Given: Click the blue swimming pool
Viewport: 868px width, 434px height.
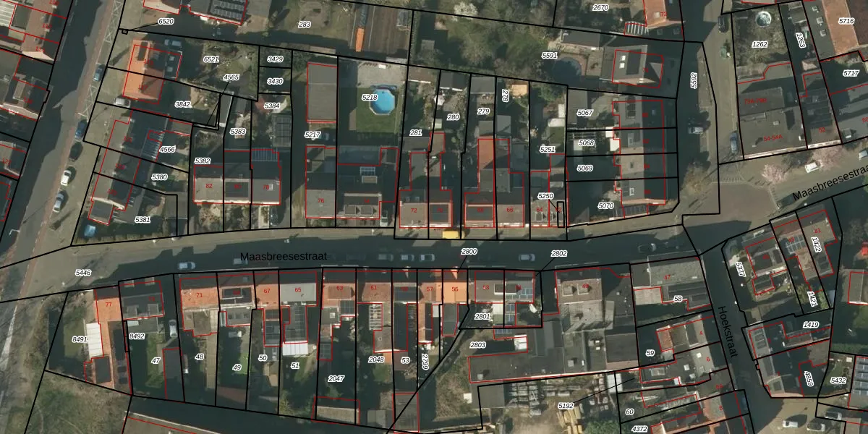Looking at the screenshot, I should (x=382, y=101).
